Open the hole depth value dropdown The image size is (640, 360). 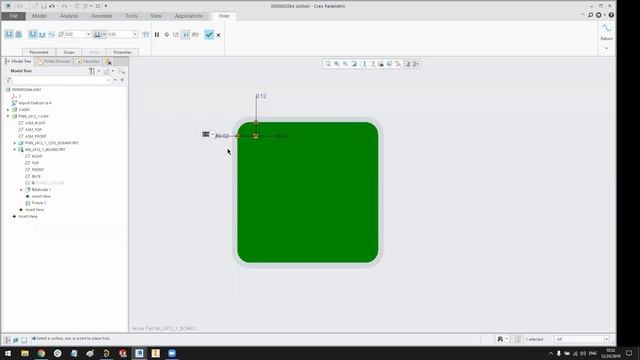pyautogui.click(x=135, y=35)
